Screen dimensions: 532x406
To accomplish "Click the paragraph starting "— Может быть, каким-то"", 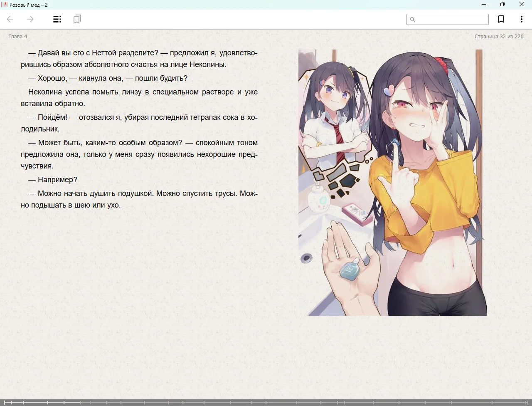I will point(139,154).
